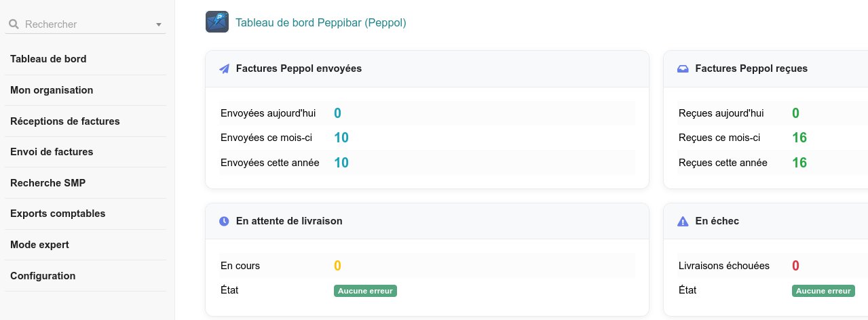Click the sent this month count 10
This screenshot has width=868, height=320.
341,138
